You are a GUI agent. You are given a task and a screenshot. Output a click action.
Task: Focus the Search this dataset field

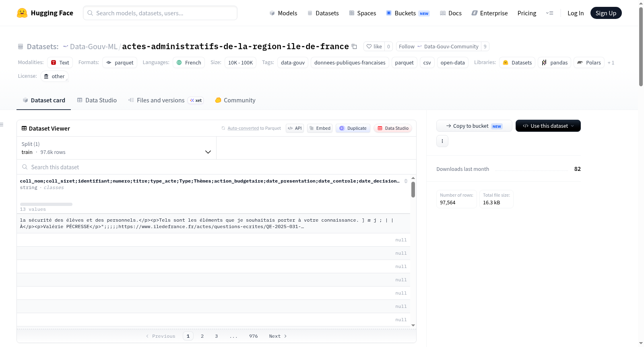pyautogui.click(x=217, y=167)
